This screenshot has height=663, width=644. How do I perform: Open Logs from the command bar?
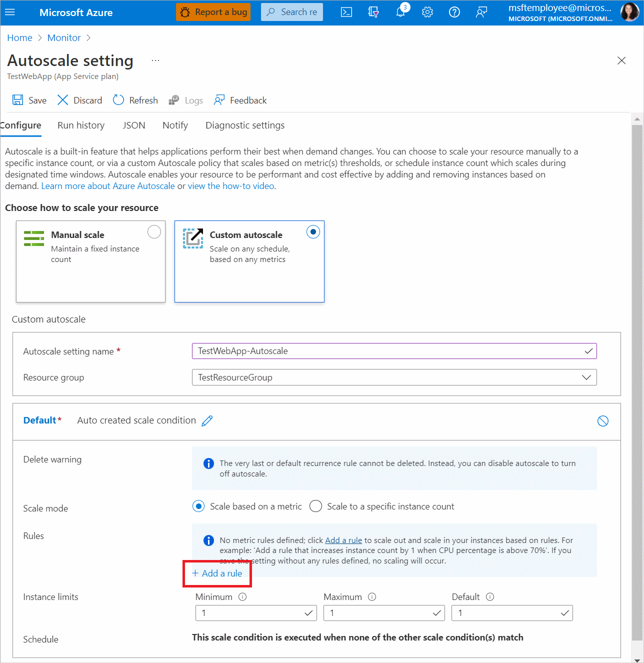pyautogui.click(x=186, y=100)
